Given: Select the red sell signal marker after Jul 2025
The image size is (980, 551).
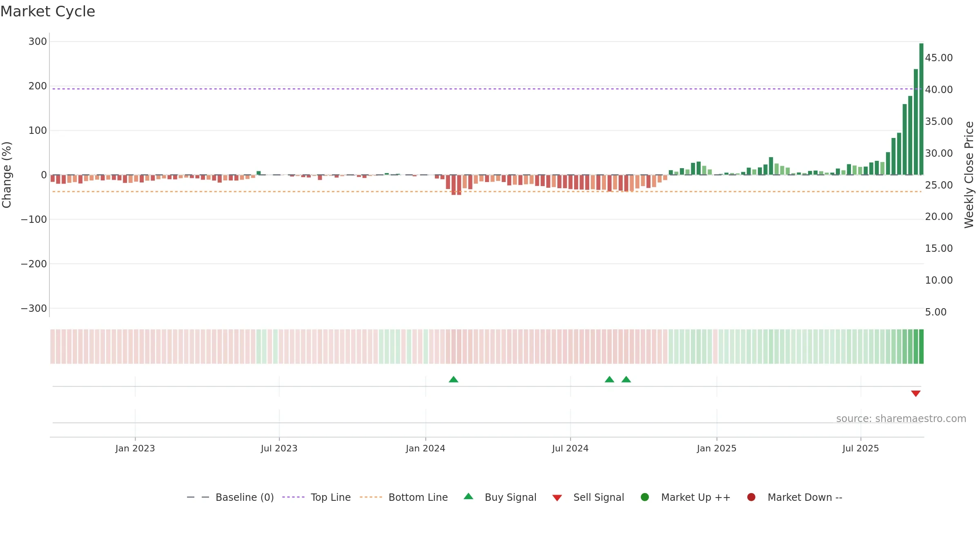Looking at the screenshot, I should coord(915,393).
